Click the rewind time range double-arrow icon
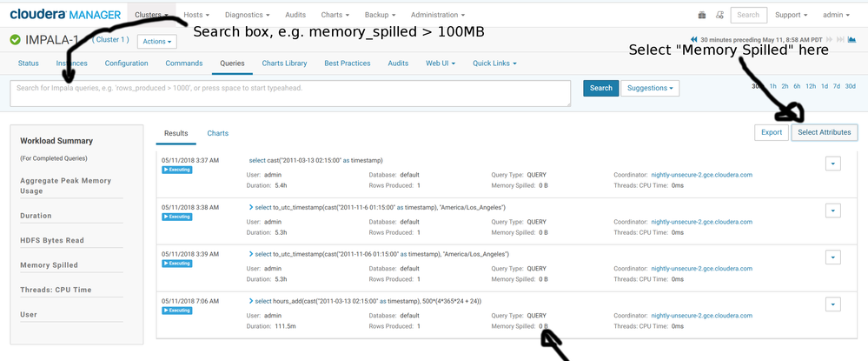 click(x=694, y=39)
